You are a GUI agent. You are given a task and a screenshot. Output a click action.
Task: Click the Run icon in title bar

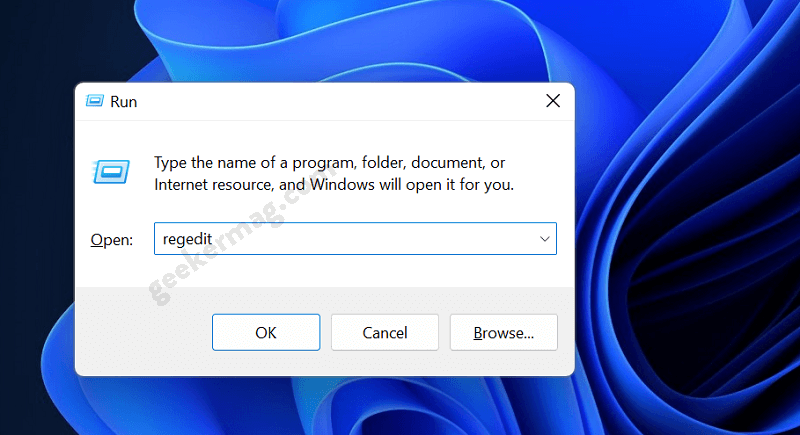click(95, 101)
